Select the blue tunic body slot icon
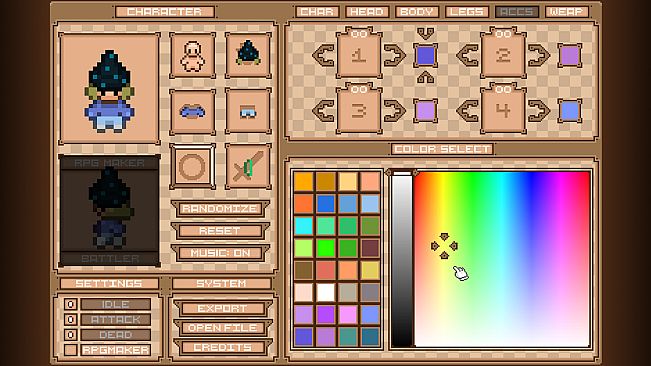This screenshot has height=366, width=651. [193, 111]
